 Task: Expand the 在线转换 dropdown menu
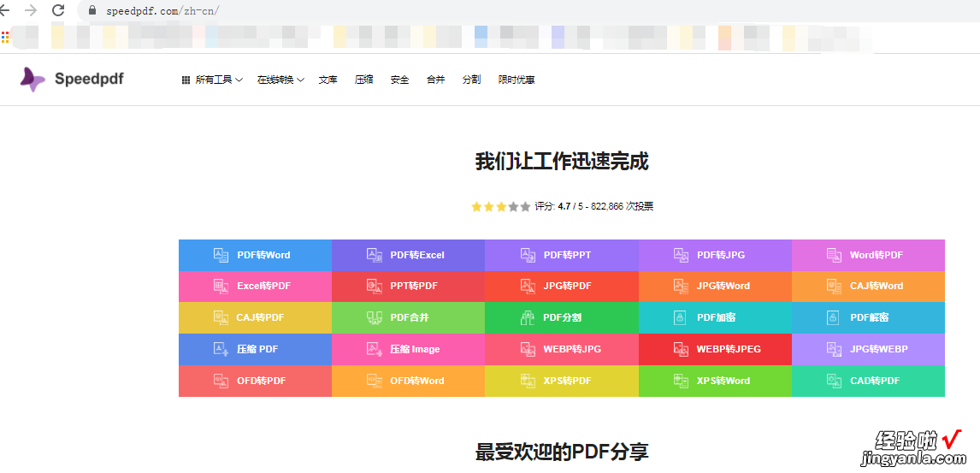[x=280, y=80]
